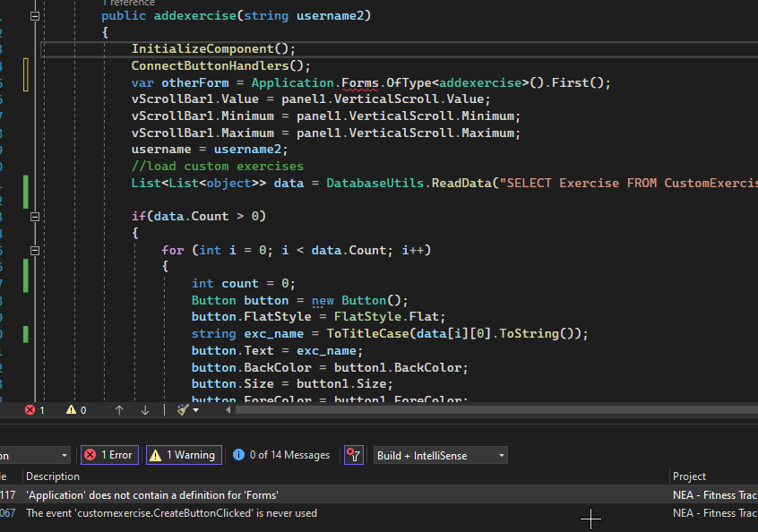Toggle the 0 of 14 Messages filter
Image resolution: width=758 pixels, height=532 pixels.
[x=281, y=455]
